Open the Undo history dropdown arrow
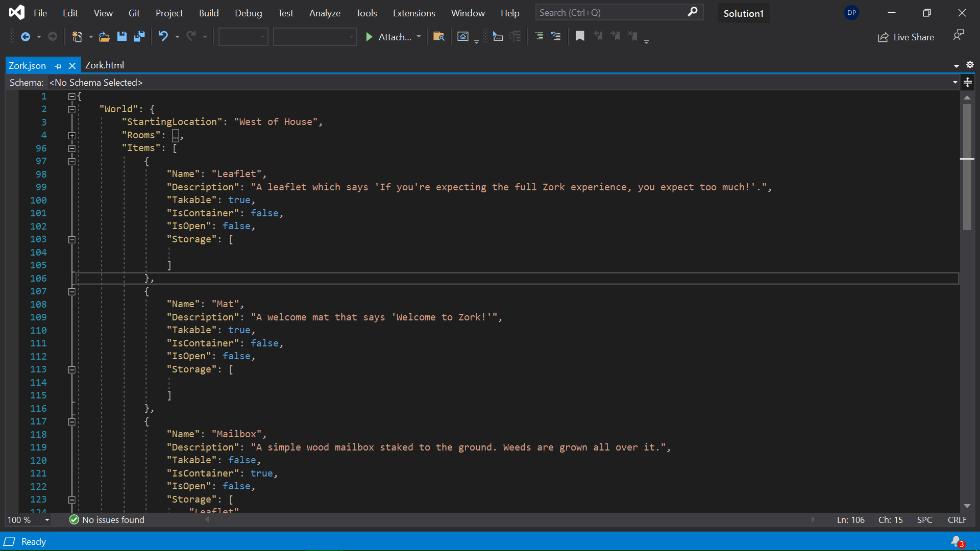980x551 pixels. pos(177,37)
